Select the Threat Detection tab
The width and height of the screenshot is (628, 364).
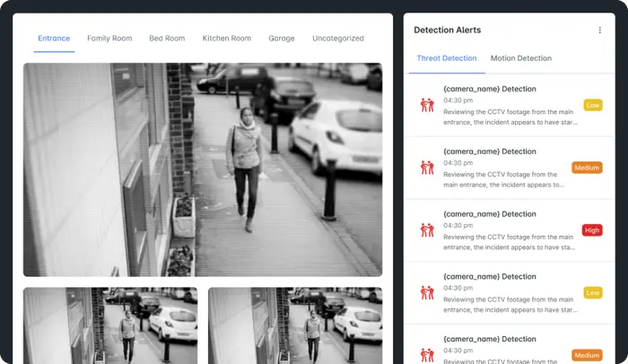pos(447,58)
